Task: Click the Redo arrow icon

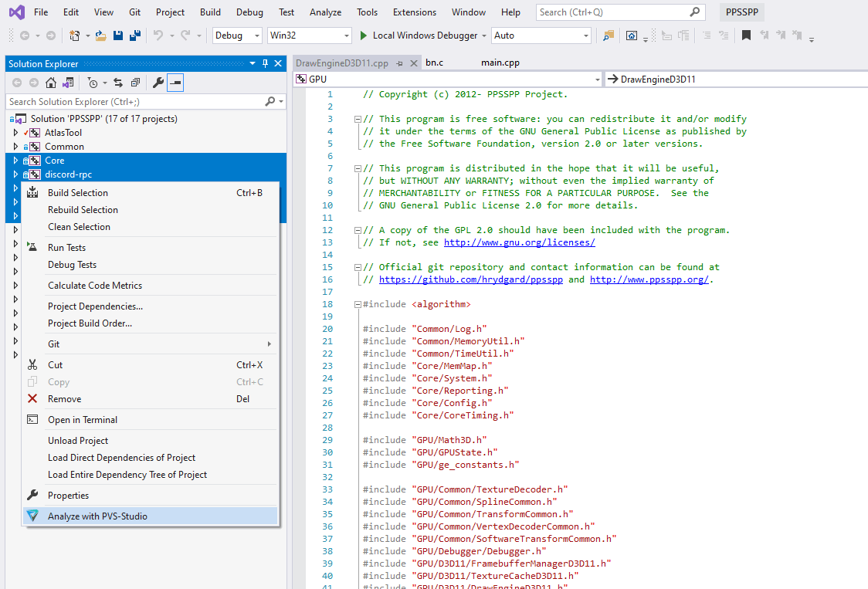Action: (185, 36)
